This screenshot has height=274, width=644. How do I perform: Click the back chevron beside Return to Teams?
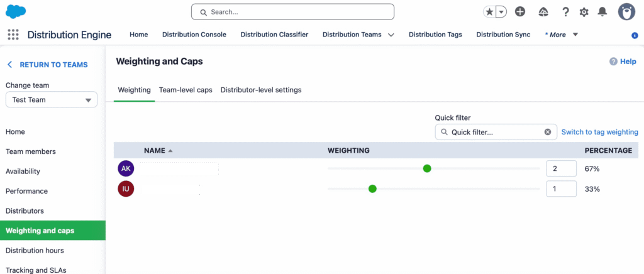tap(10, 65)
